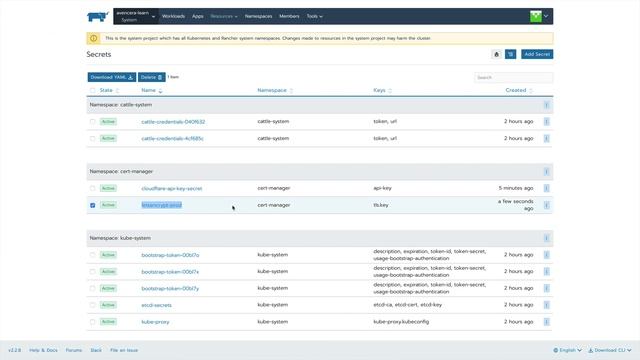Check the bootstrap-token-00bl7x row checkbox
This screenshot has width=640, height=360.
pyautogui.click(x=93, y=271)
